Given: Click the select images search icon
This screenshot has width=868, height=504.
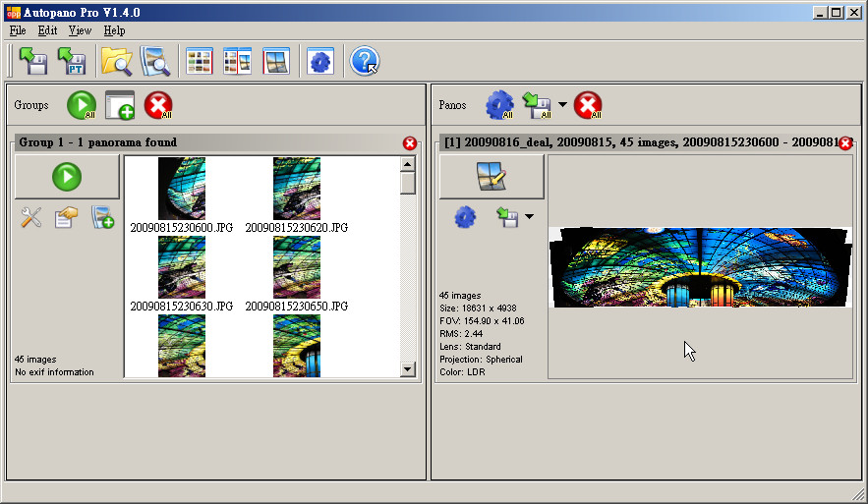Looking at the screenshot, I should pyautogui.click(x=155, y=61).
